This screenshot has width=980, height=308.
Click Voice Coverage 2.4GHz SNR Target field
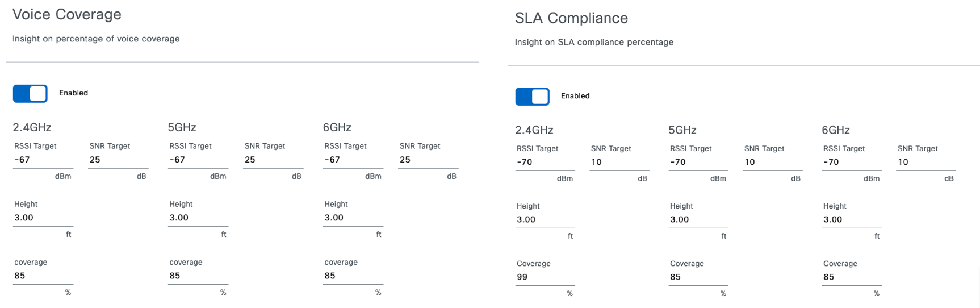click(x=118, y=160)
